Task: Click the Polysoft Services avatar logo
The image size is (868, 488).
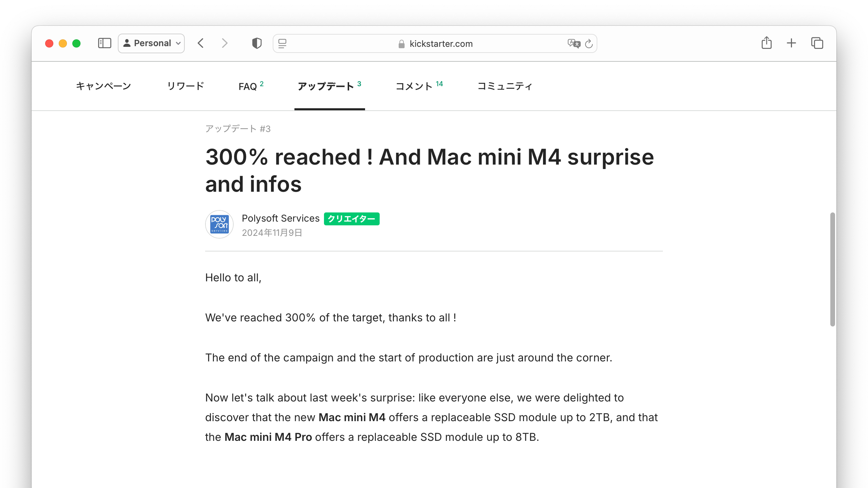Action: (219, 224)
